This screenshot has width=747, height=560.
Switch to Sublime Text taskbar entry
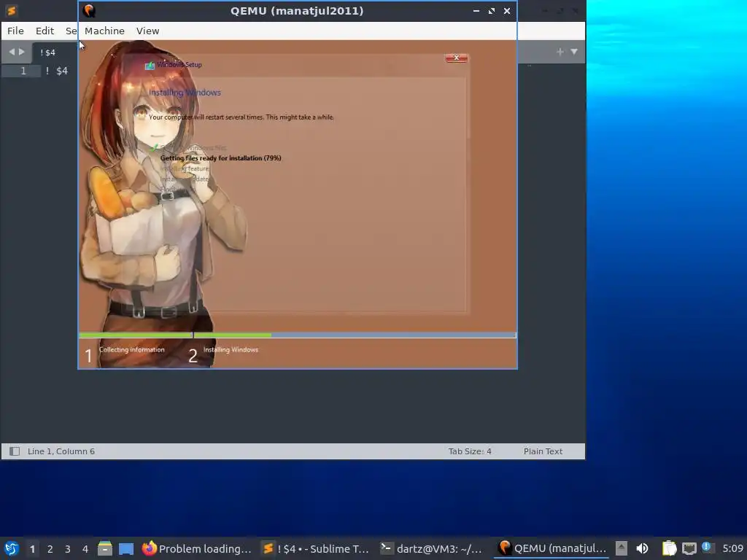point(317,548)
